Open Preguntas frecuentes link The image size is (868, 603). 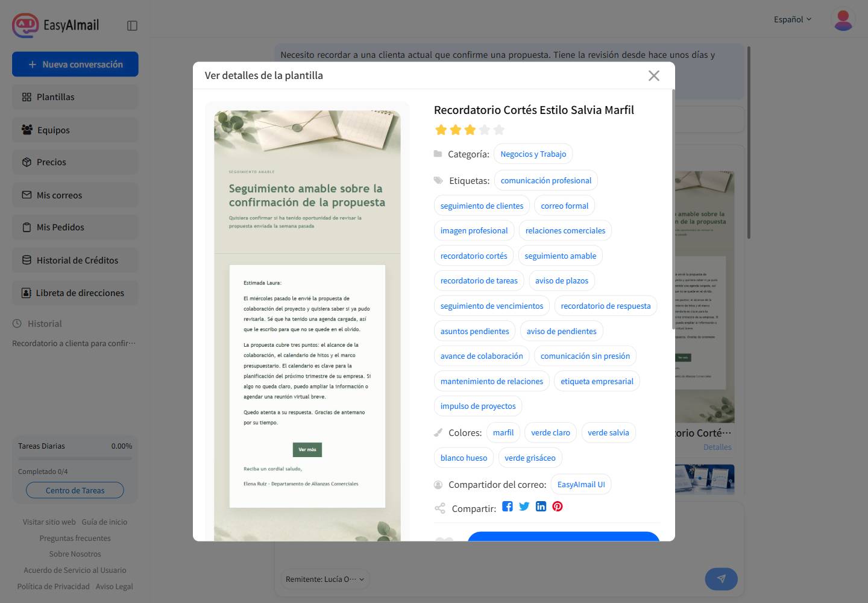[75, 538]
